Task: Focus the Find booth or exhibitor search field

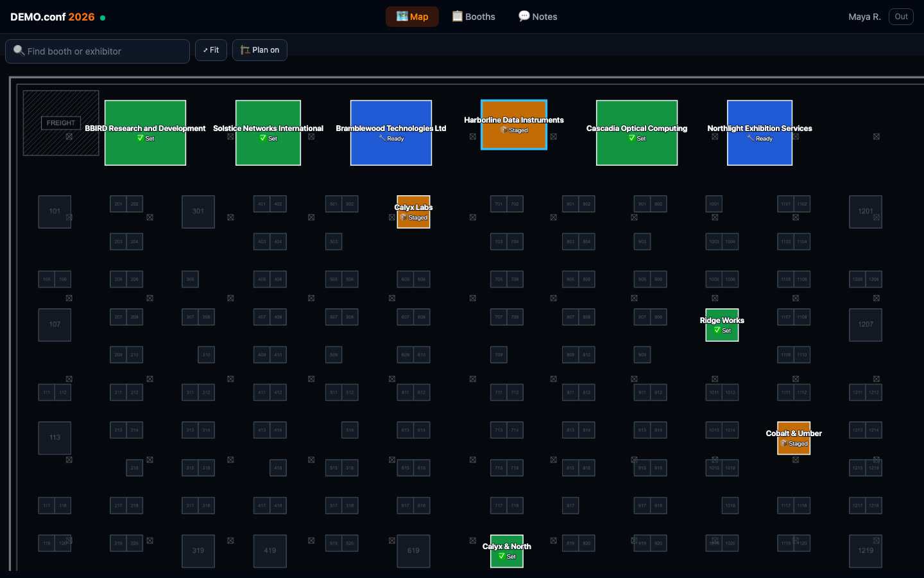Action: [98, 51]
